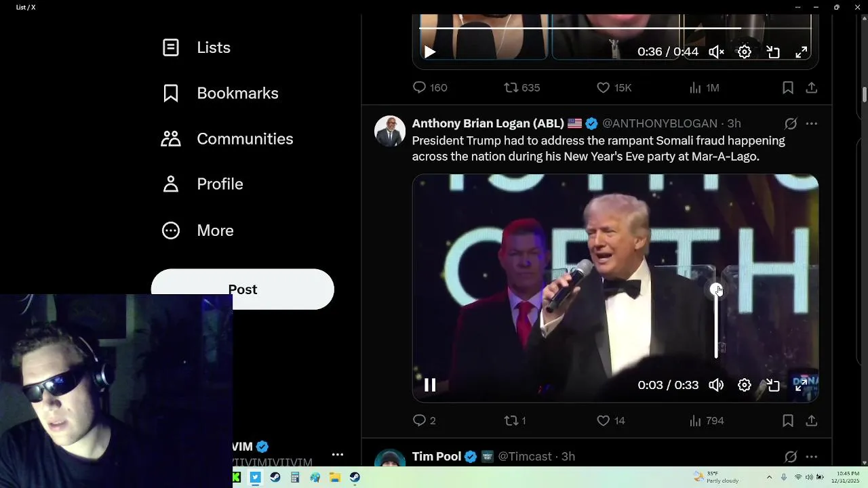Bookmark the post with 15K likes
Viewport: 868px width, 488px height.
pos(788,87)
